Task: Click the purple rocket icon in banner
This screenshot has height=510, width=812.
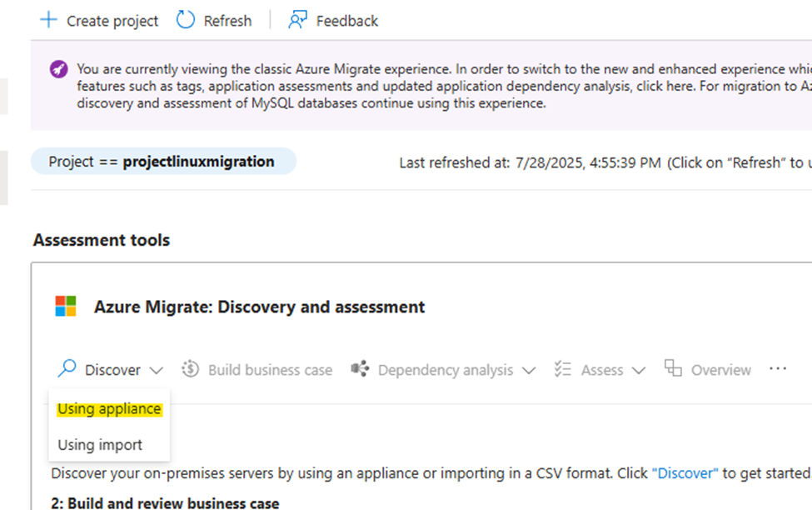Action: [x=58, y=68]
